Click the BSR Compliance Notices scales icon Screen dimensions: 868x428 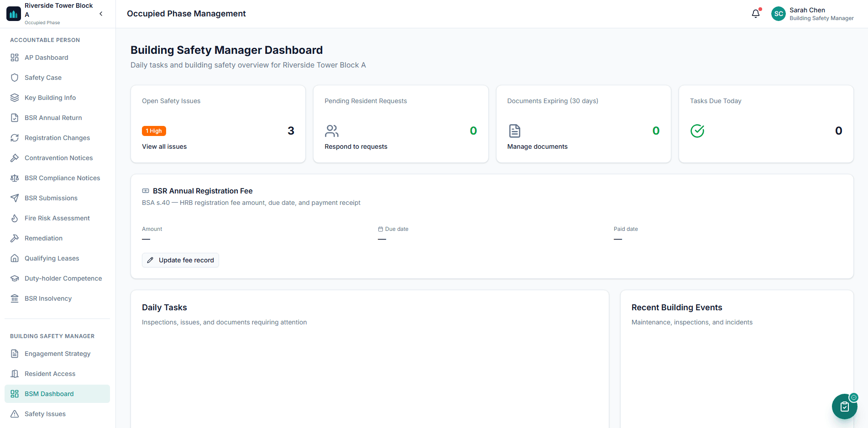click(15, 178)
